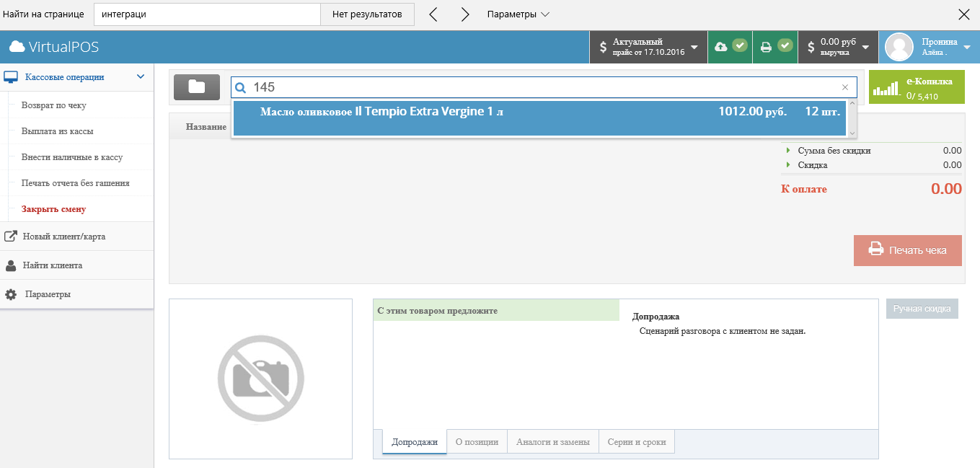Click the folder icon beside product search
The width and height of the screenshot is (980, 468).
coord(196,87)
